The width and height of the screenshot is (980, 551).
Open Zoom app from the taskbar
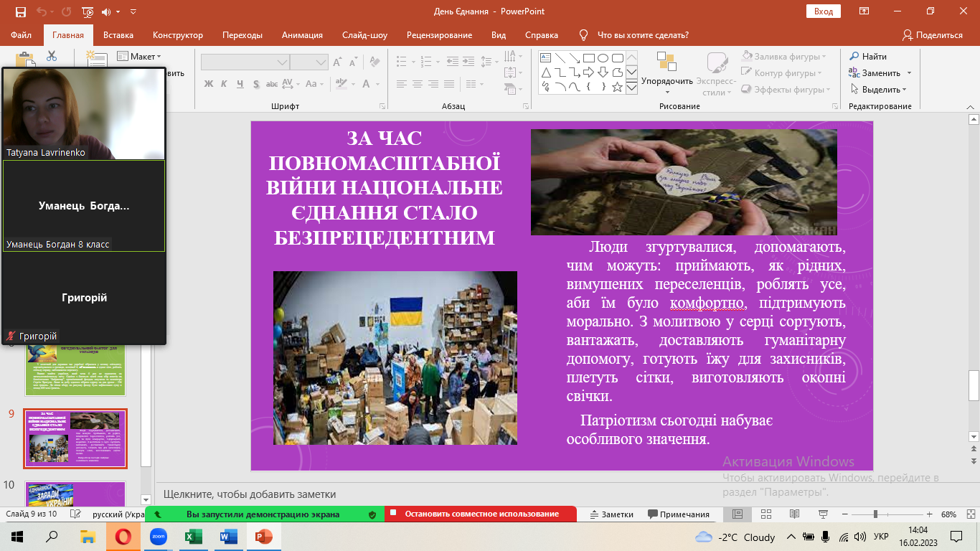coord(158,537)
